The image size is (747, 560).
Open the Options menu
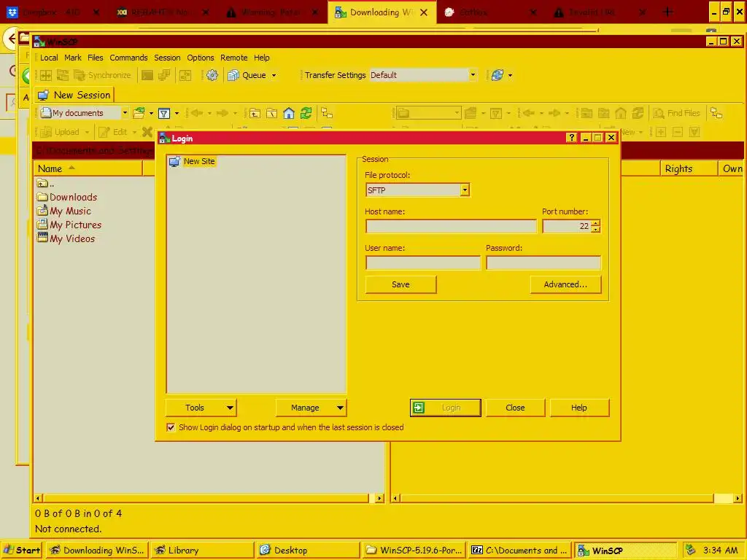201,58
